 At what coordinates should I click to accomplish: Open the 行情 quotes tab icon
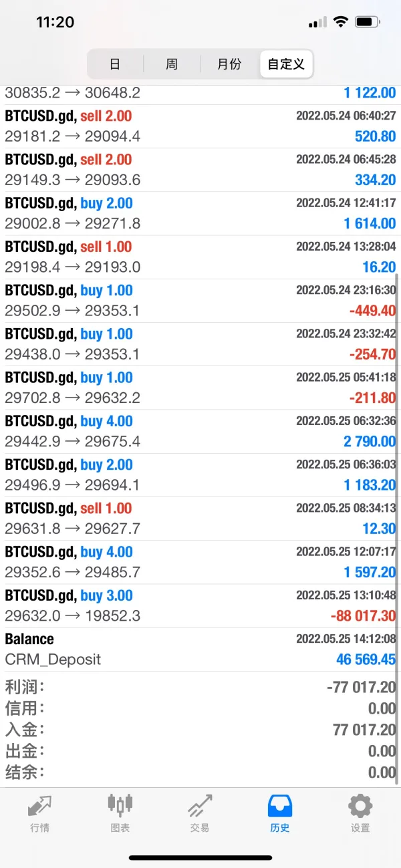tap(39, 807)
